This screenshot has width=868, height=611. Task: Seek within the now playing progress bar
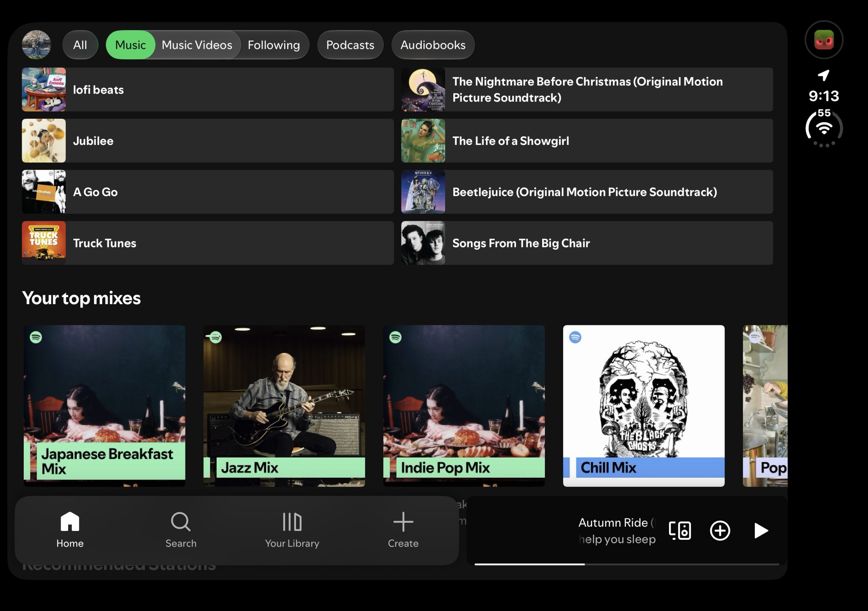pos(627,564)
